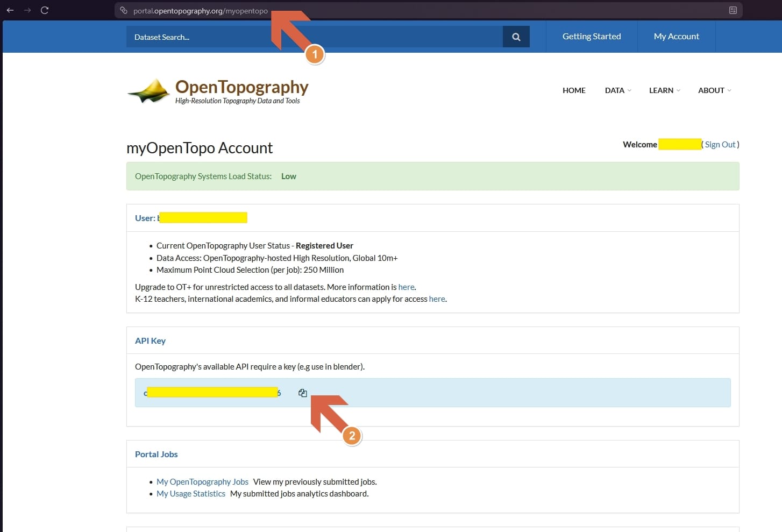Follow the OT+ upgrade 'here' link
Screen dimensions: 782x532
(406, 287)
